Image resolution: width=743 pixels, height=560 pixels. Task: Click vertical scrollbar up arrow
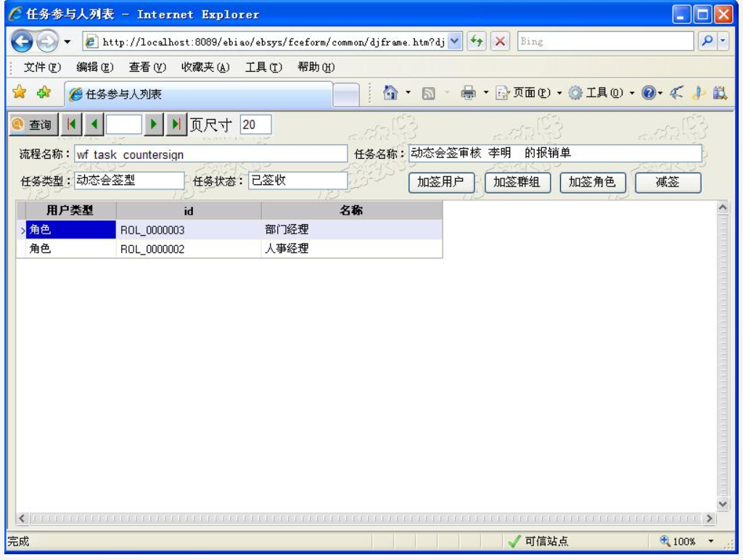[723, 207]
